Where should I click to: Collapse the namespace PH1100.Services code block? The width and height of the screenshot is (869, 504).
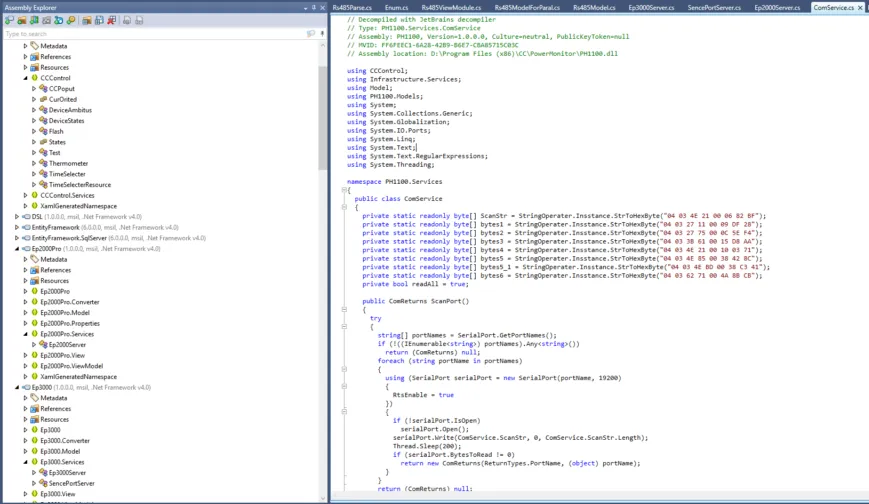pyautogui.click(x=344, y=190)
